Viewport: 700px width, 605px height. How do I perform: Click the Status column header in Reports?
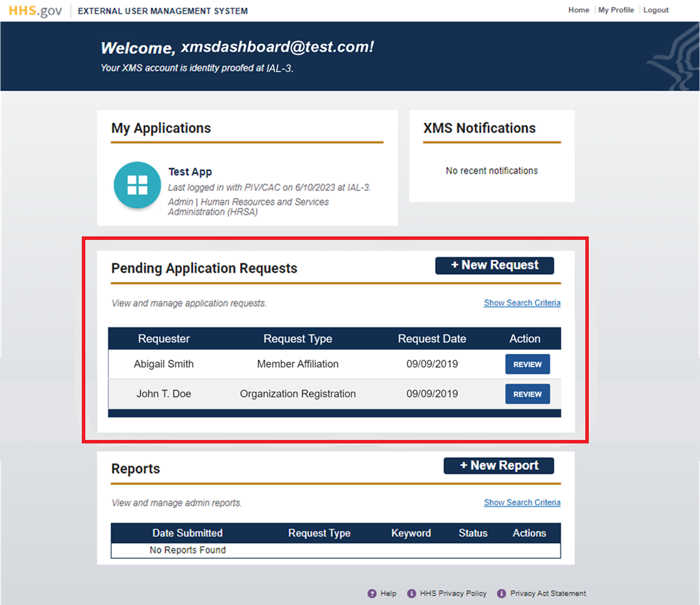(473, 533)
